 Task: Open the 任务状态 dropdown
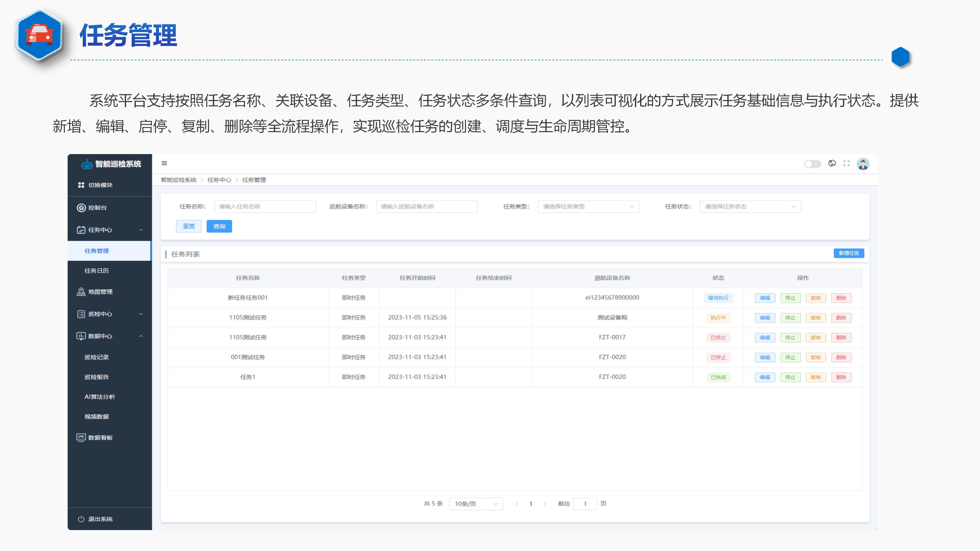(x=751, y=206)
